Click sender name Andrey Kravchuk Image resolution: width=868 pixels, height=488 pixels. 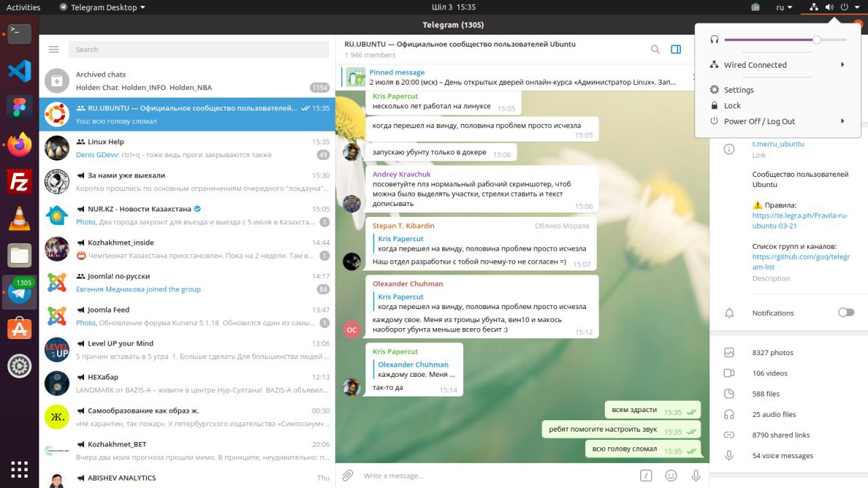click(x=401, y=174)
